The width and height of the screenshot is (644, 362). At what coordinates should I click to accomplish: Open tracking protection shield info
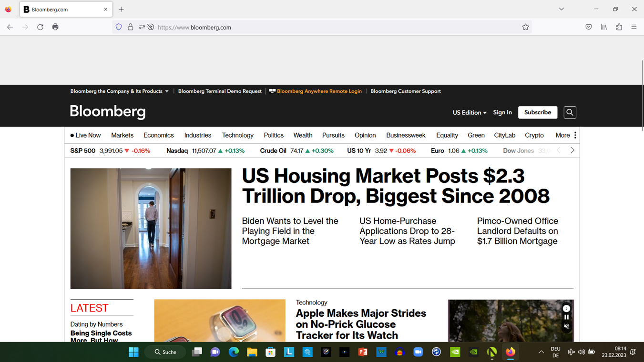pos(119,27)
